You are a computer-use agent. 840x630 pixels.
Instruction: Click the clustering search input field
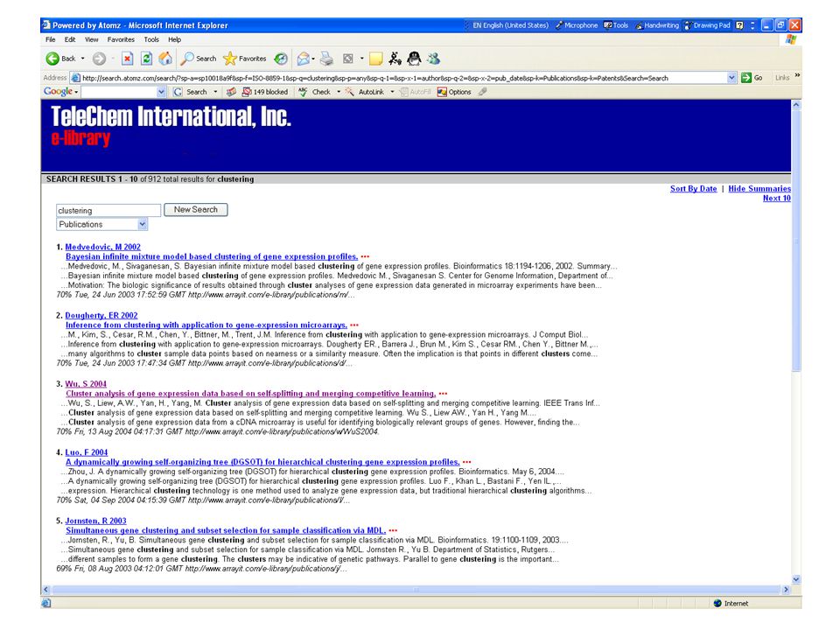tap(108, 211)
